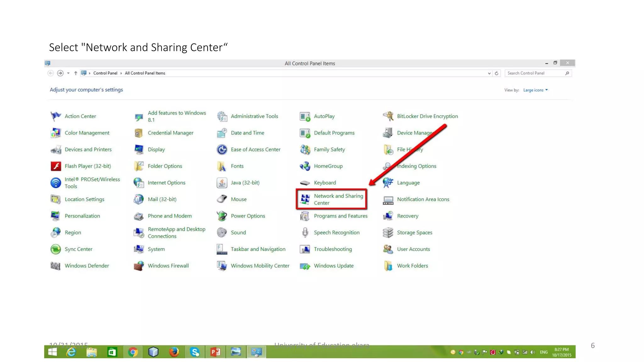644x362 pixels.
Task: Click the All Control Panel Items breadcrumb
Action: click(145, 73)
